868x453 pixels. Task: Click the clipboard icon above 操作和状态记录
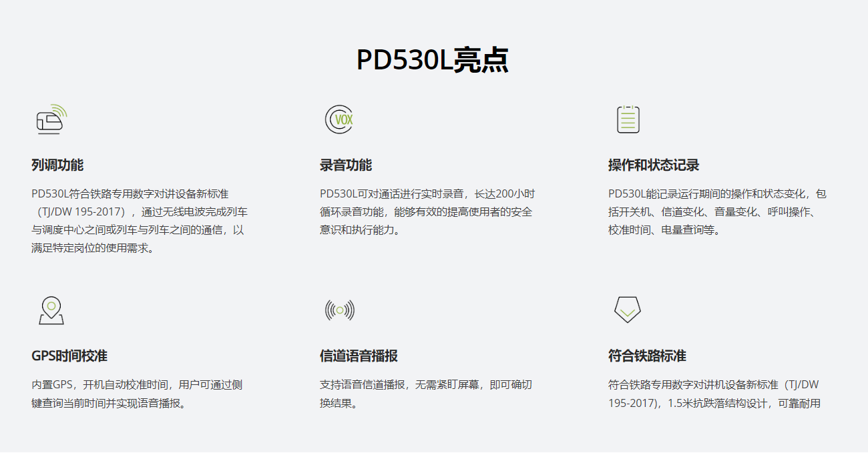click(x=628, y=119)
